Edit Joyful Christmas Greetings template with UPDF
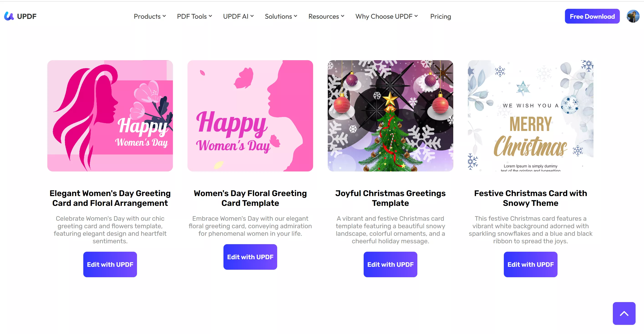 [x=390, y=264]
